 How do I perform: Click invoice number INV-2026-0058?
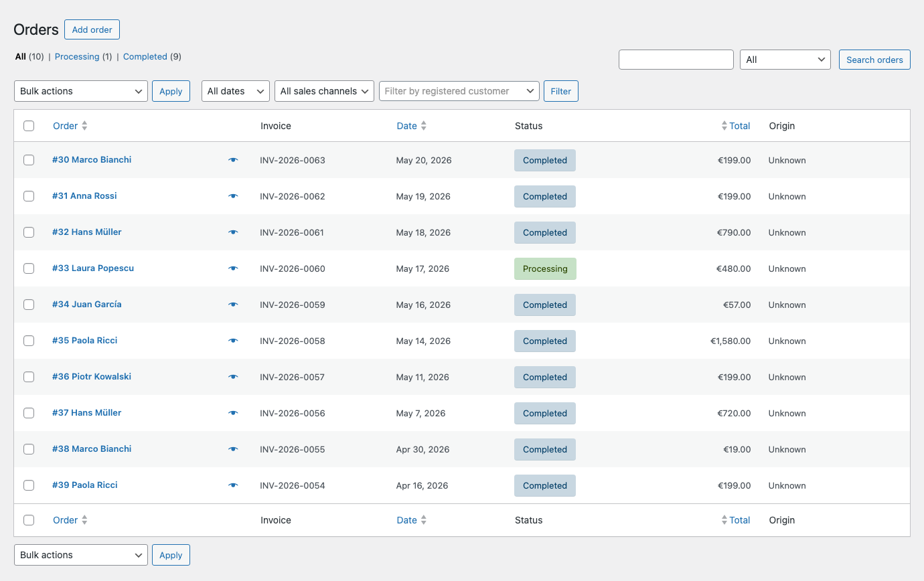(293, 341)
